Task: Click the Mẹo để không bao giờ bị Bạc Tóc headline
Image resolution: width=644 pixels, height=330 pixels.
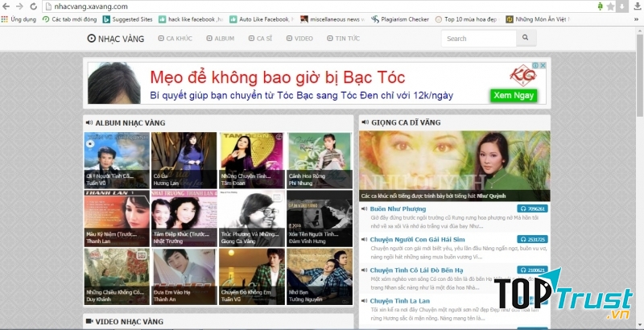Action: coord(278,77)
